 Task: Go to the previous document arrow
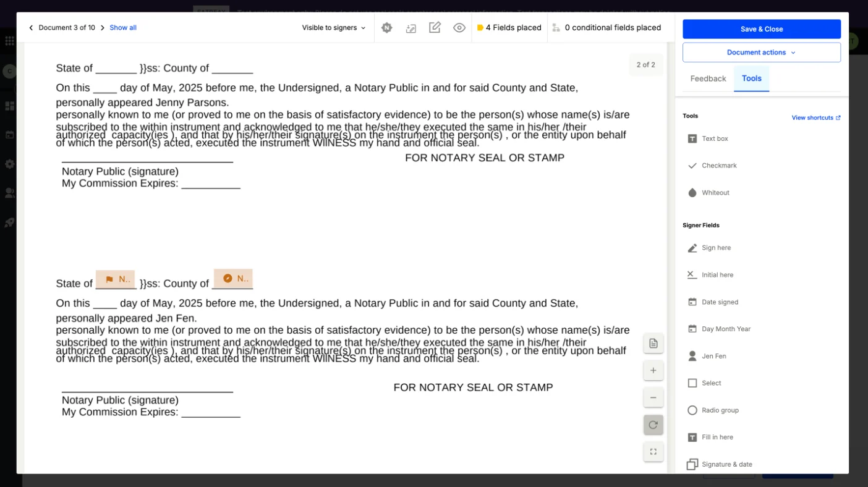(31, 28)
